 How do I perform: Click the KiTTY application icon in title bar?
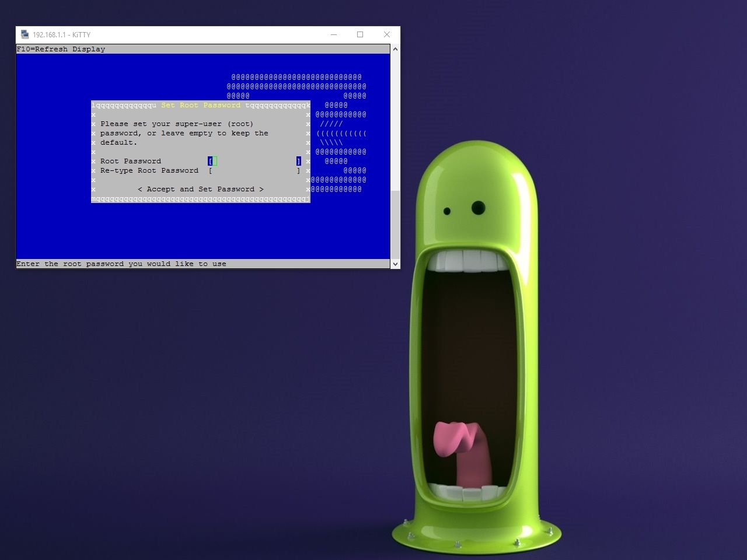coord(25,34)
